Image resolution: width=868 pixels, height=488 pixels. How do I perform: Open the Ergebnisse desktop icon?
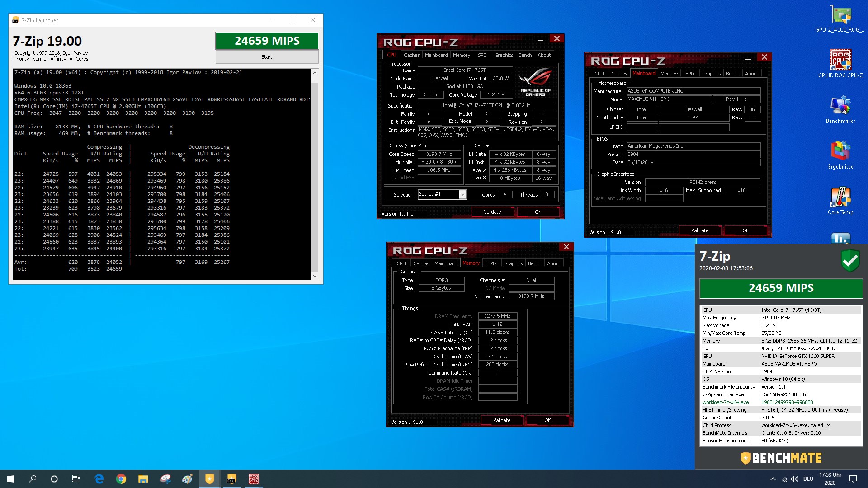840,155
